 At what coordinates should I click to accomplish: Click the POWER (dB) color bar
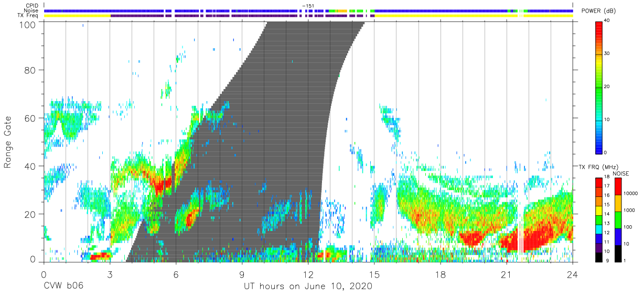[x=600, y=87]
